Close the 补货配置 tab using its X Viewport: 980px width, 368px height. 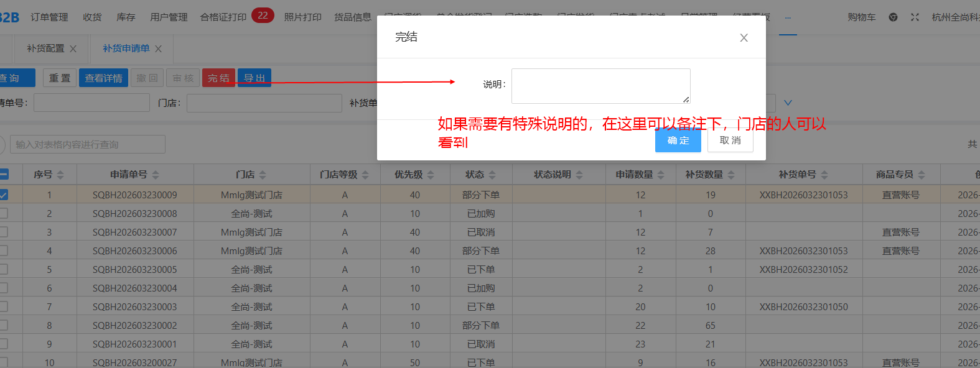73,49
